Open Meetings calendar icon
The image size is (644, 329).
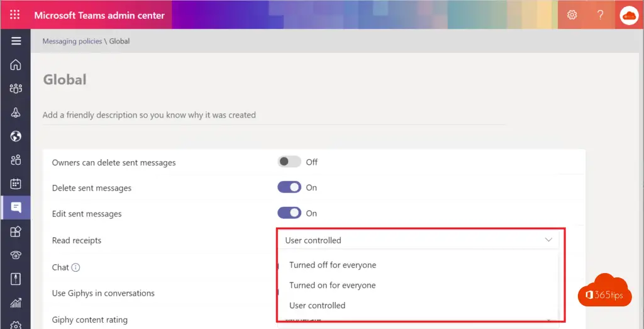[16, 184]
